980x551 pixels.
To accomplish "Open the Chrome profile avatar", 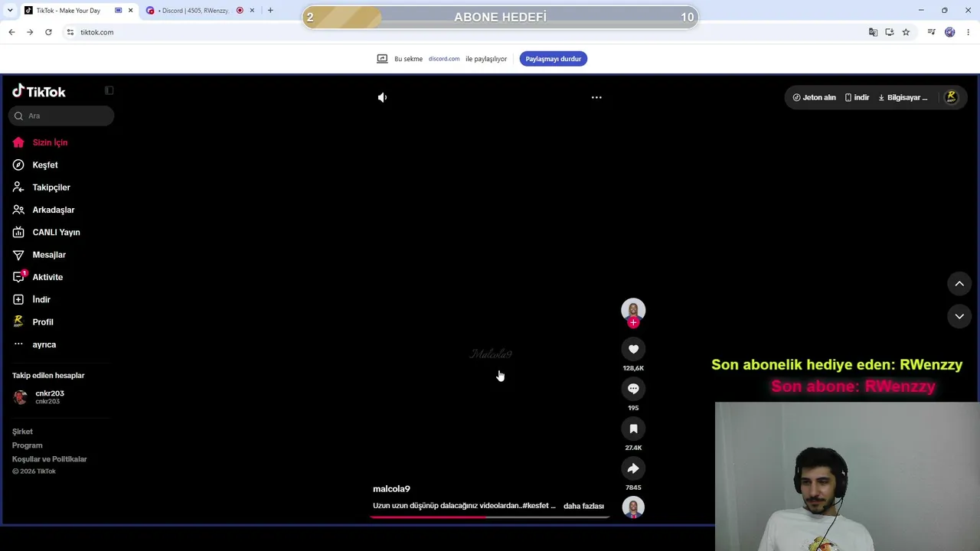I will (x=950, y=32).
